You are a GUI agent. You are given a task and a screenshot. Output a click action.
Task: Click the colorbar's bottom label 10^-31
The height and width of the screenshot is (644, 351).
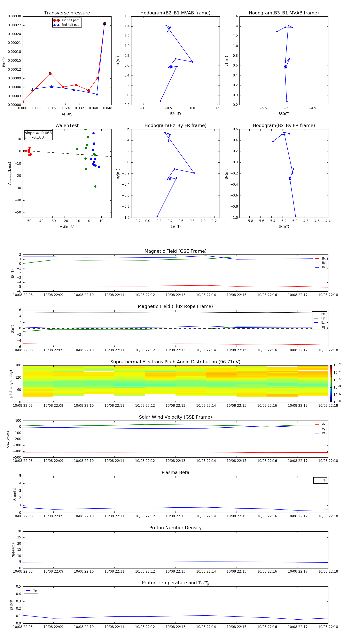[337, 402]
